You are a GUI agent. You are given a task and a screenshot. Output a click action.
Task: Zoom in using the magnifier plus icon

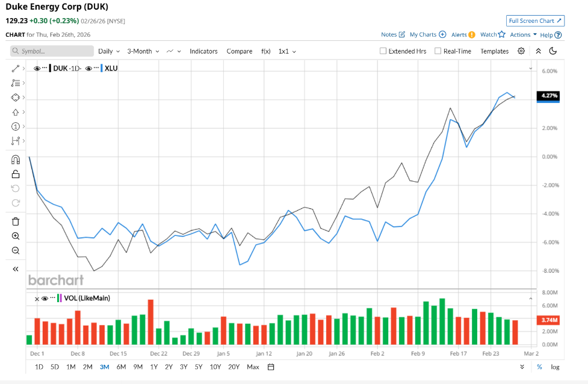pos(16,236)
